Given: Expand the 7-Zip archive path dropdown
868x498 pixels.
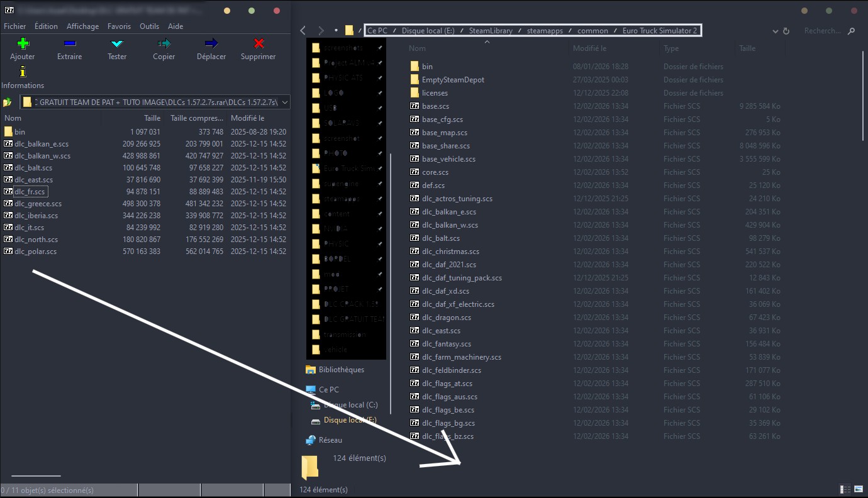Looking at the screenshot, I should coord(285,102).
